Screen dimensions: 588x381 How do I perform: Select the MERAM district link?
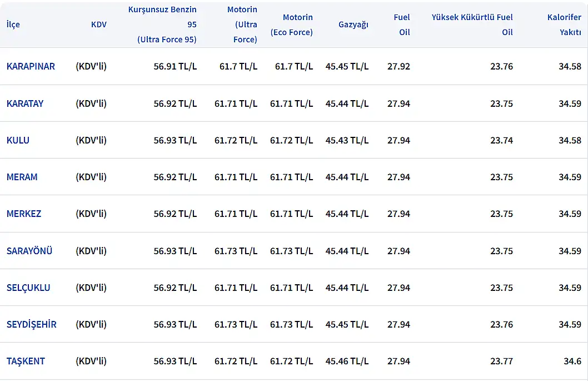[22, 177]
